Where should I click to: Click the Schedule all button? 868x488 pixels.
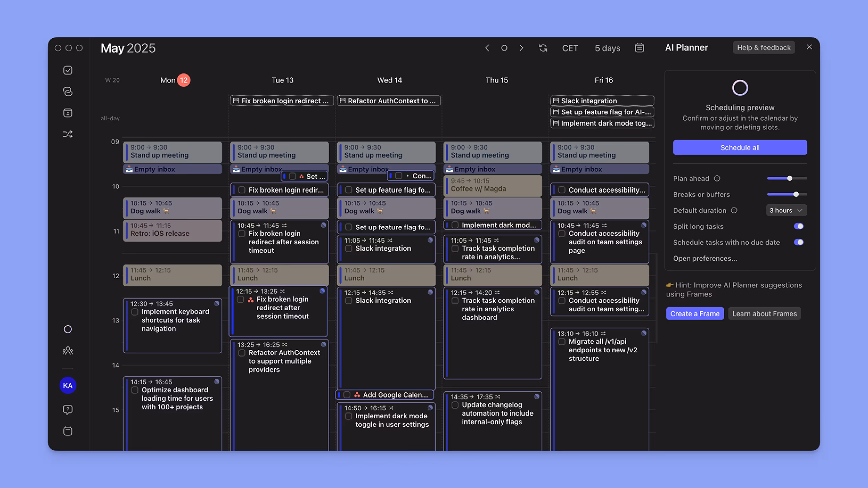[740, 147]
